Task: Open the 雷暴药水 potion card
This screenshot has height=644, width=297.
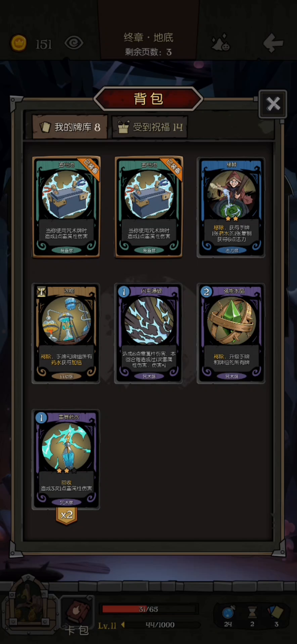Action: click(x=66, y=459)
